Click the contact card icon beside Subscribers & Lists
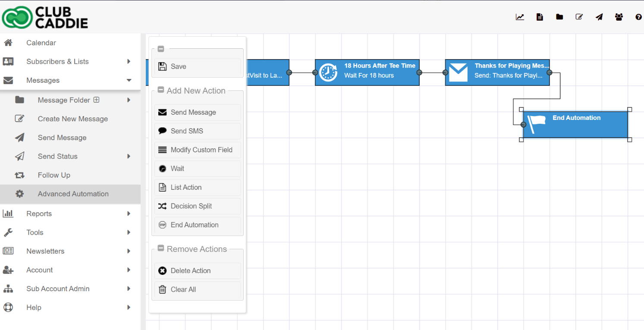 [8, 61]
